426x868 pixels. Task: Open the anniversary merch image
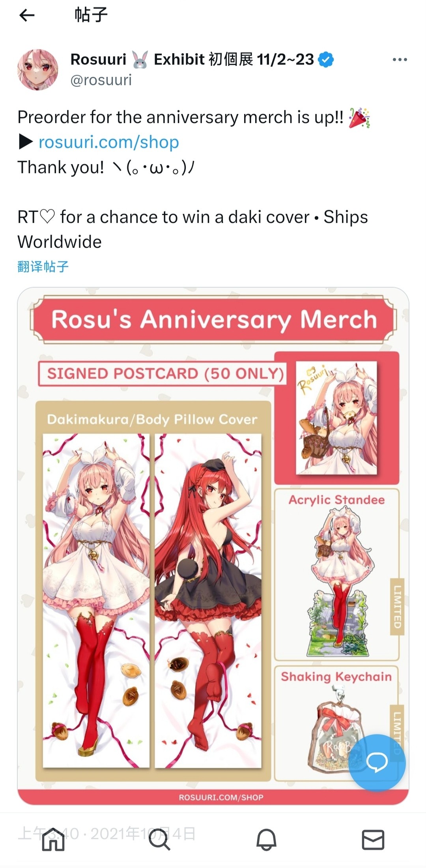coord(213,546)
